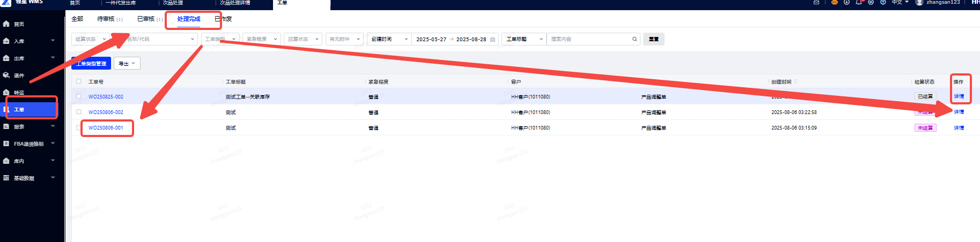This screenshot has height=242, width=980.
Task: Click the 入库 inbound sidebar icon
Action: [6, 41]
